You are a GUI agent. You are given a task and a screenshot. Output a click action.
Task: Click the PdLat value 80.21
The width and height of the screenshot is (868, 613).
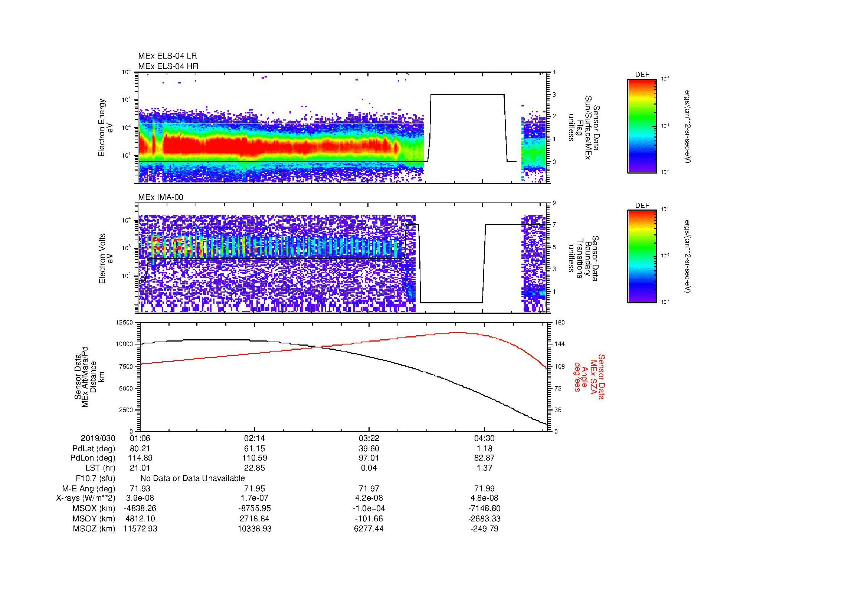pyautogui.click(x=140, y=449)
